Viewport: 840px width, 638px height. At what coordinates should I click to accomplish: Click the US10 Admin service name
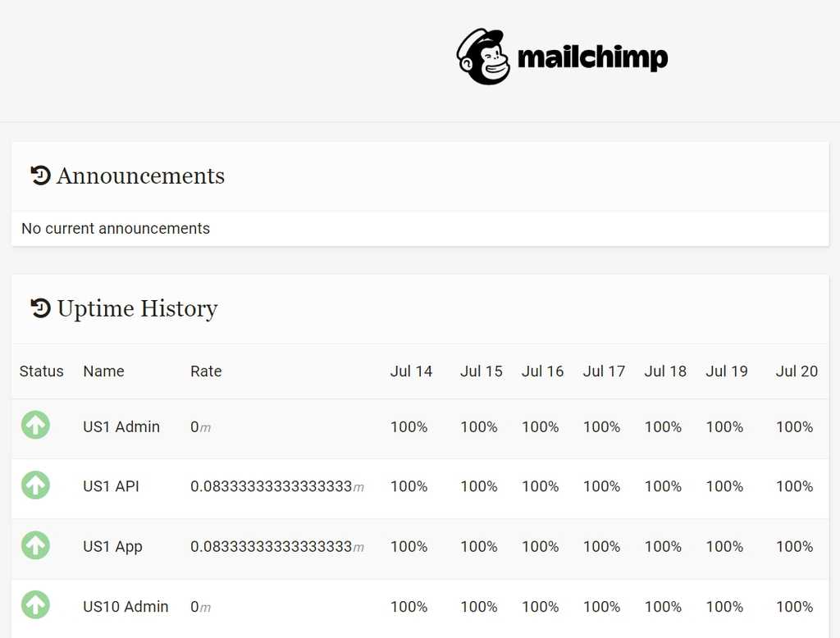coord(126,606)
